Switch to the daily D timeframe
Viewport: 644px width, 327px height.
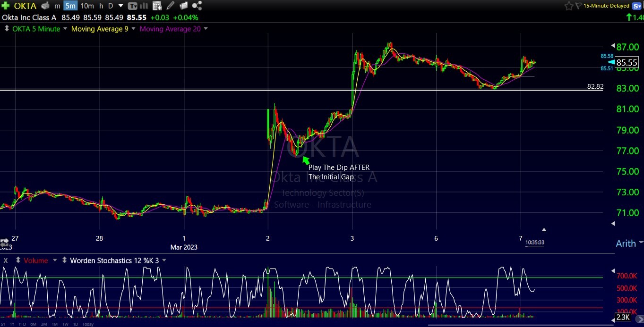pyautogui.click(x=111, y=6)
